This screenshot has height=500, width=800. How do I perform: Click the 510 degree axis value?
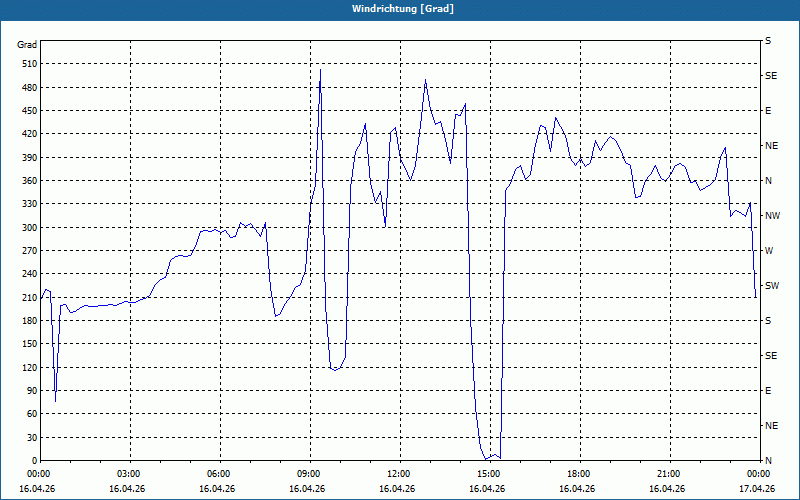pos(29,64)
